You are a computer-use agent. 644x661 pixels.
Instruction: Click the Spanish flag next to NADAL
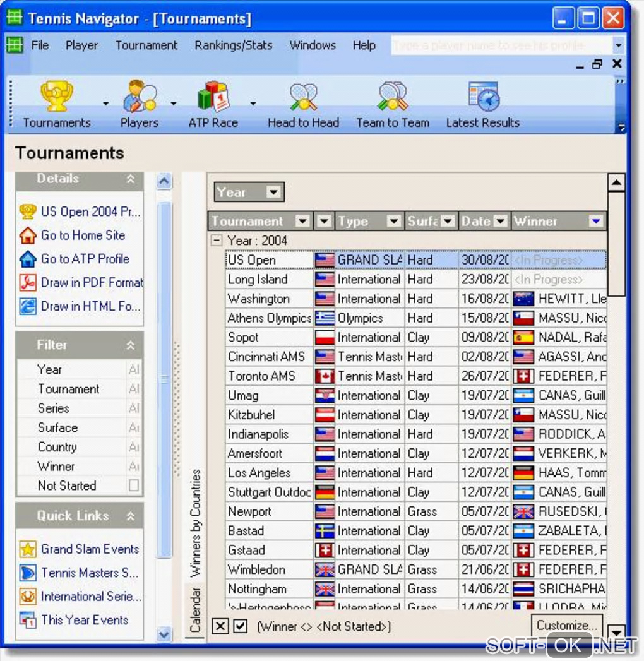(x=524, y=337)
